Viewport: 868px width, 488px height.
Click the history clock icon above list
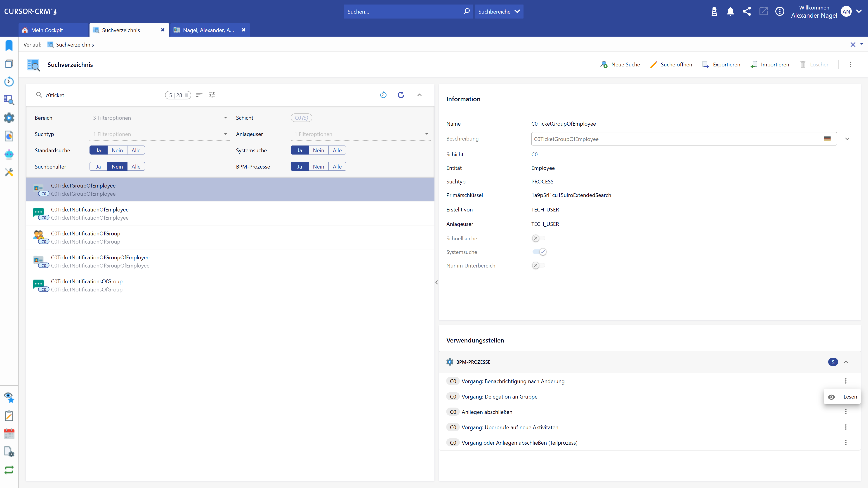tap(383, 95)
